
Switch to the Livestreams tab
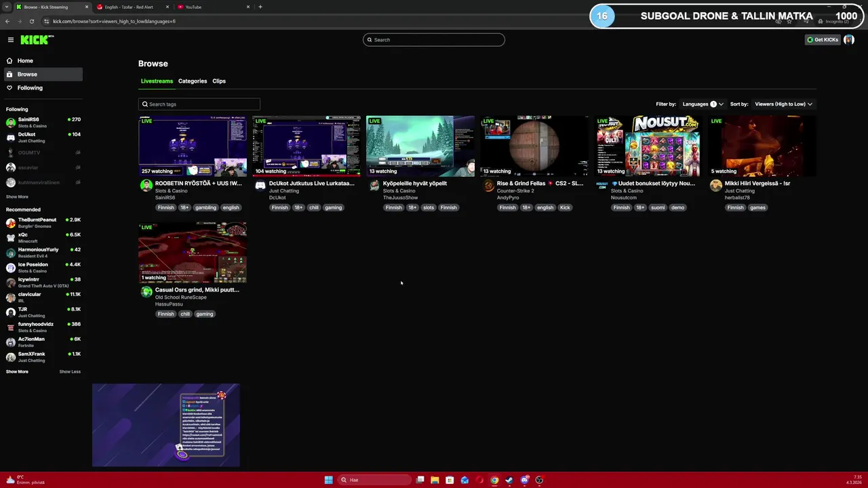pos(157,81)
